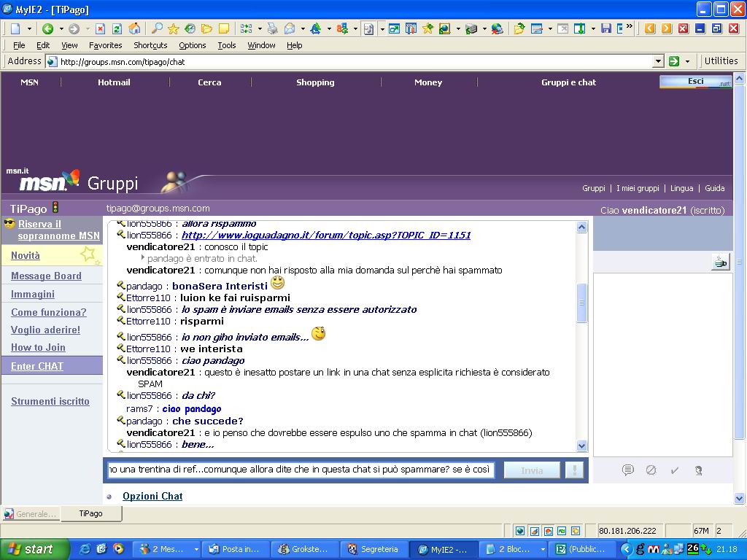747x560 pixels.
Task: Click the chat log scrollbar up arrow
Action: (x=581, y=227)
